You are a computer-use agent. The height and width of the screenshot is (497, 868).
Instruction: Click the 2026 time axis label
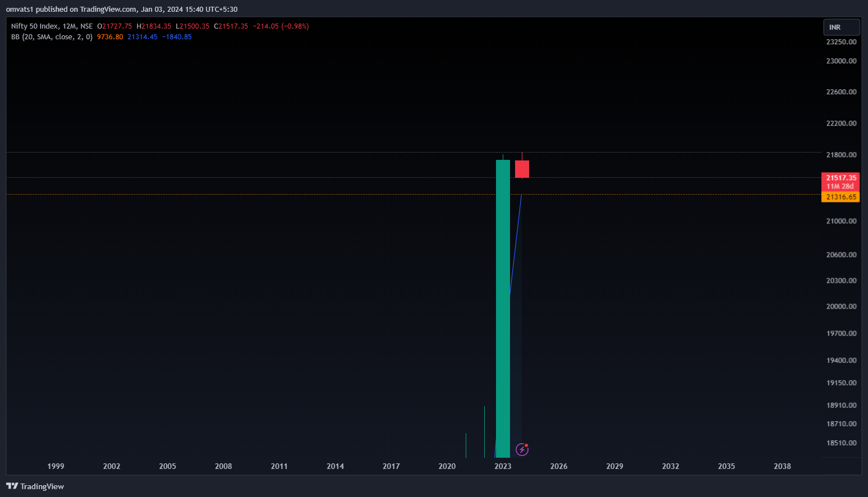point(559,466)
